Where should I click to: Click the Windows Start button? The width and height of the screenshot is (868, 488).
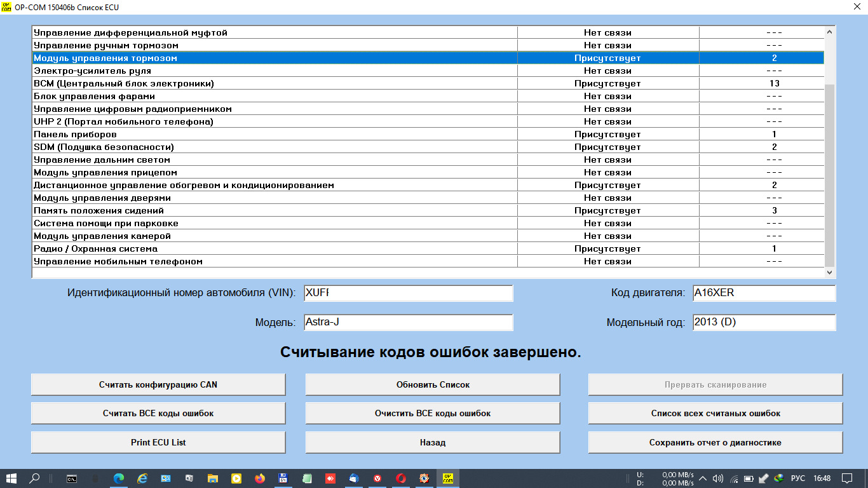[11, 478]
